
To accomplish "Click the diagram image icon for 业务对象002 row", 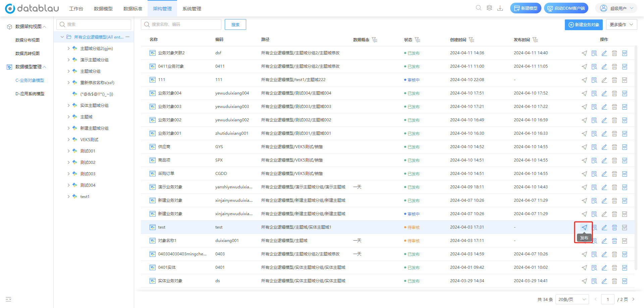I will (x=625, y=120).
